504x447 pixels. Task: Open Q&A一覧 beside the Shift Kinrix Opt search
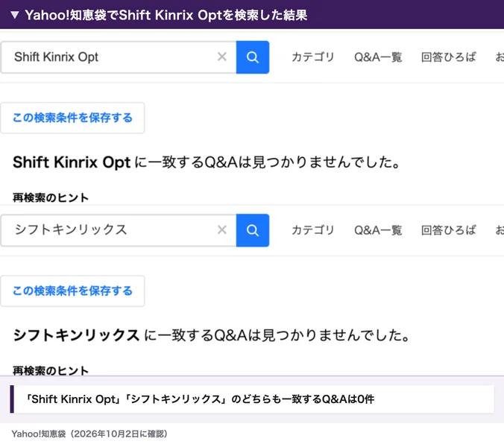pyautogui.click(x=378, y=57)
